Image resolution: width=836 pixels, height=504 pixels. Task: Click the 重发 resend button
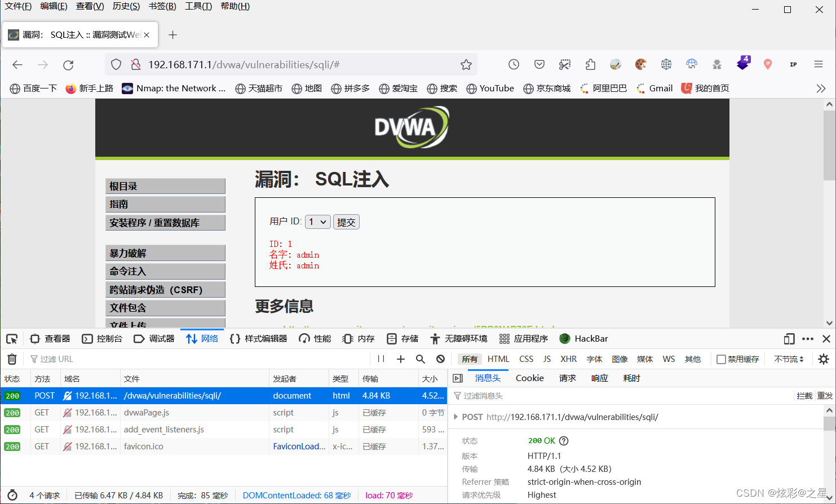(x=825, y=396)
